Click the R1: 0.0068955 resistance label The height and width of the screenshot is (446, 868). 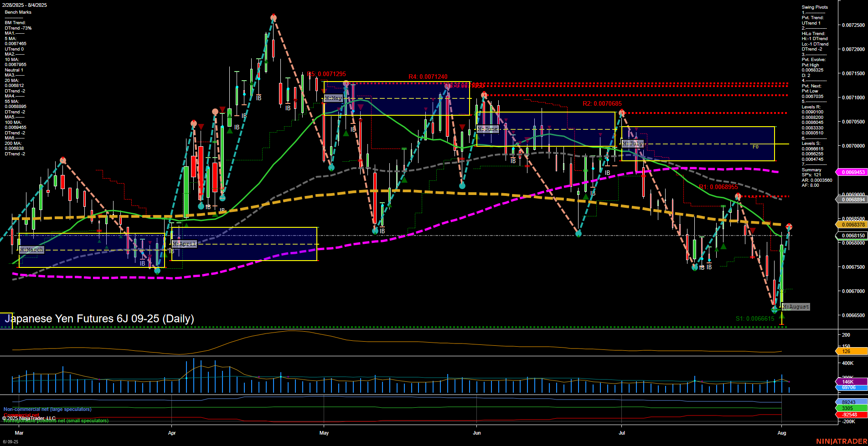(718, 187)
